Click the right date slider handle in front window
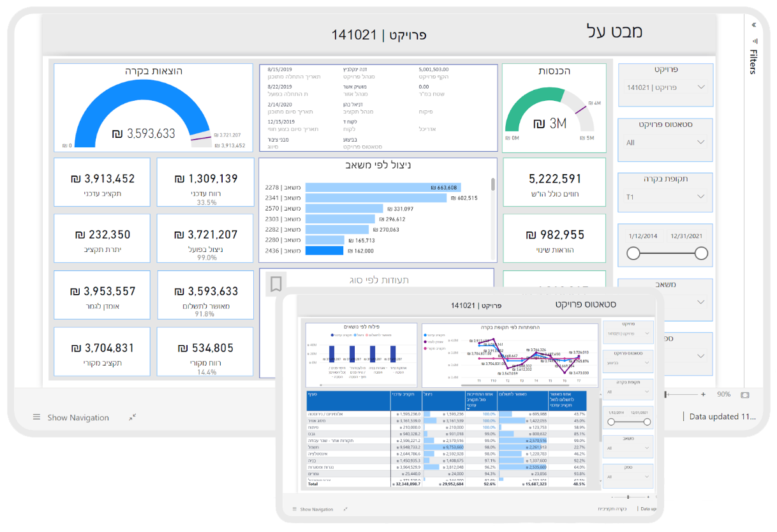This screenshot has height=532, width=777. 647,422
